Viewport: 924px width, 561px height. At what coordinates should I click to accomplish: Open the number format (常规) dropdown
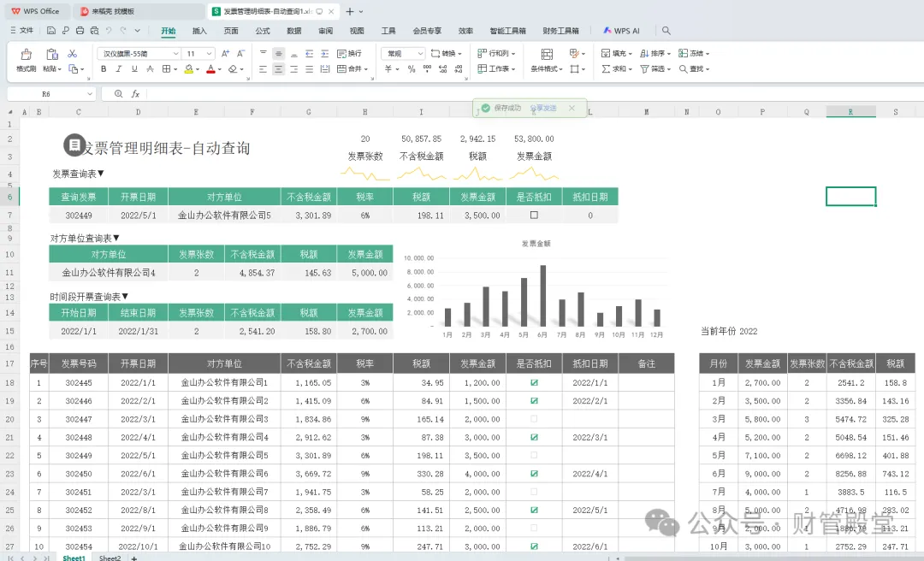point(420,54)
